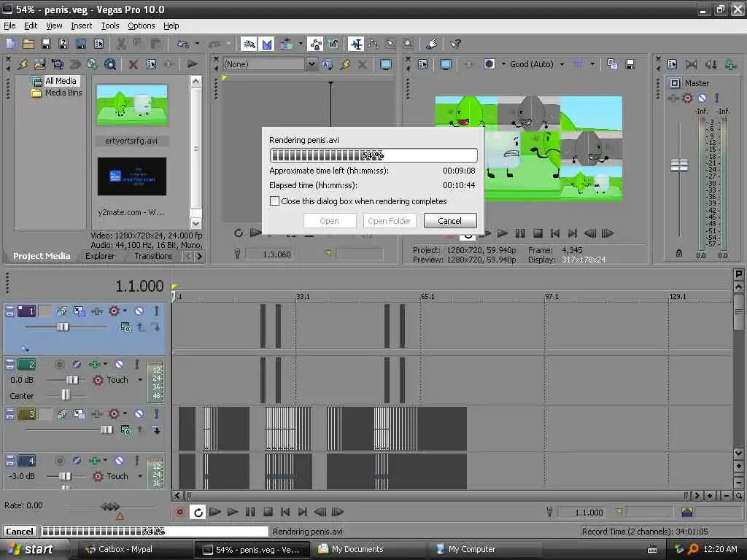The image size is (747, 560).
Task: Click Save Snapshot to File icon
Action: point(630,64)
